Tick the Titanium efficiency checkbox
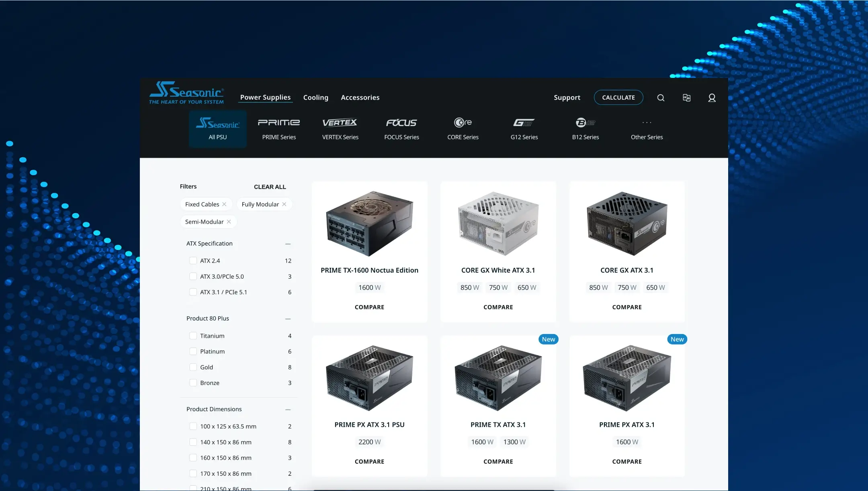This screenshot has width=868, height=491. click(193, 336)
